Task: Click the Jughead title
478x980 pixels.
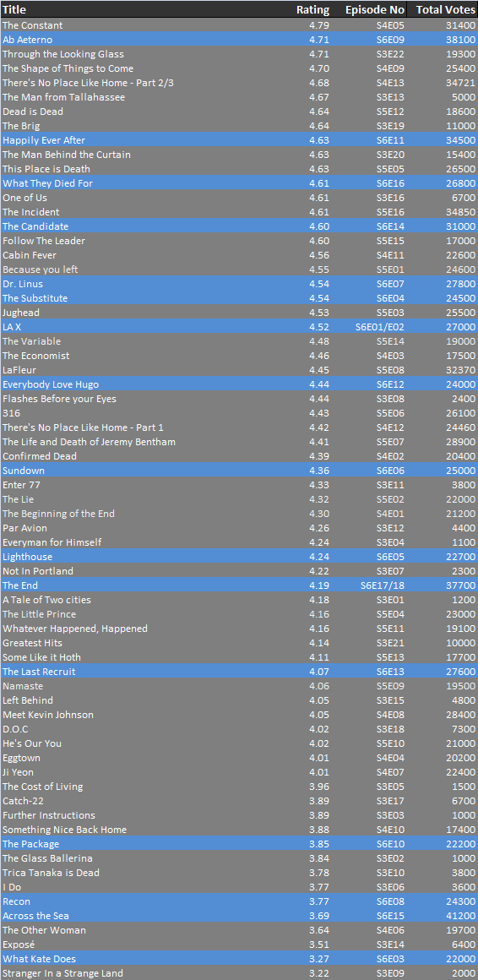Action: 21,313
